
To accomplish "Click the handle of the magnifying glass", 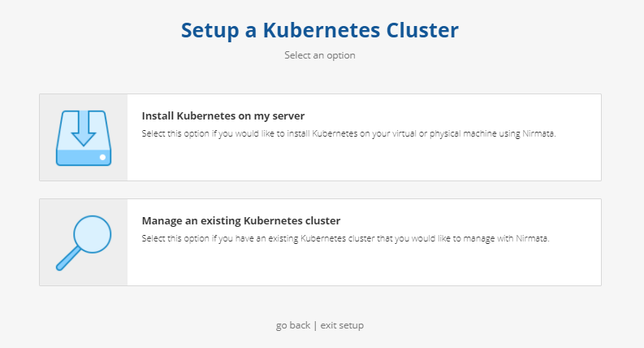I will (67, 259).
